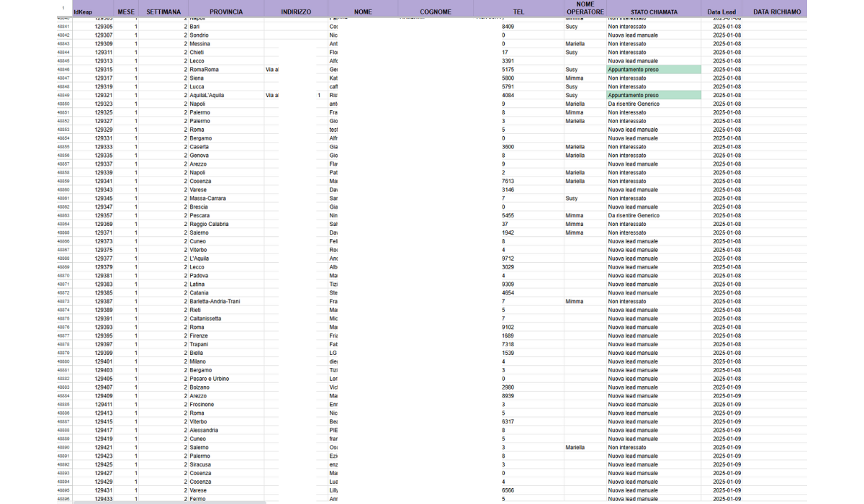Click operator 'Mariella' in the Messina row

585,44
